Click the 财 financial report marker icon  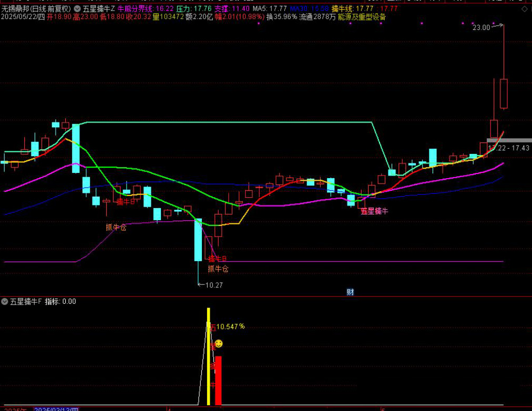[x=350, y=292]
